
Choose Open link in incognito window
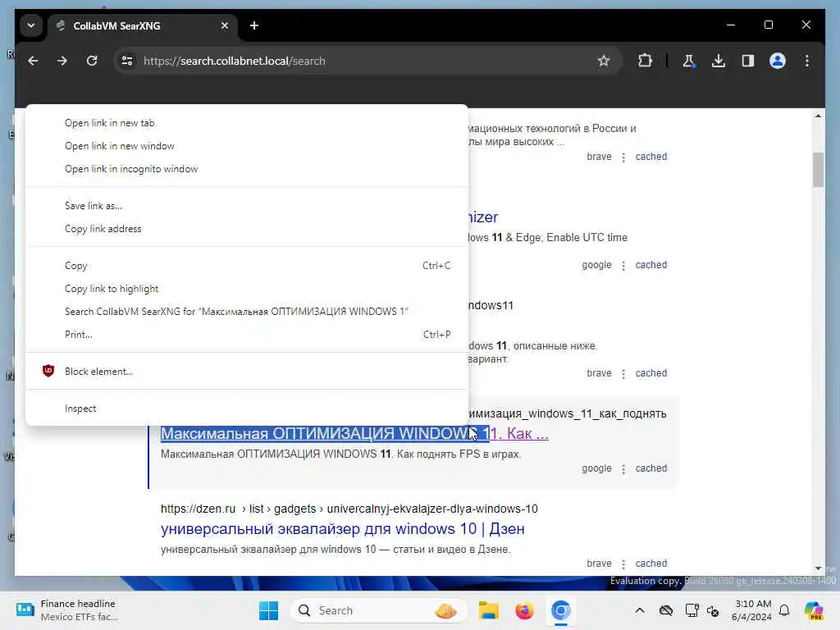click(247, 169)
